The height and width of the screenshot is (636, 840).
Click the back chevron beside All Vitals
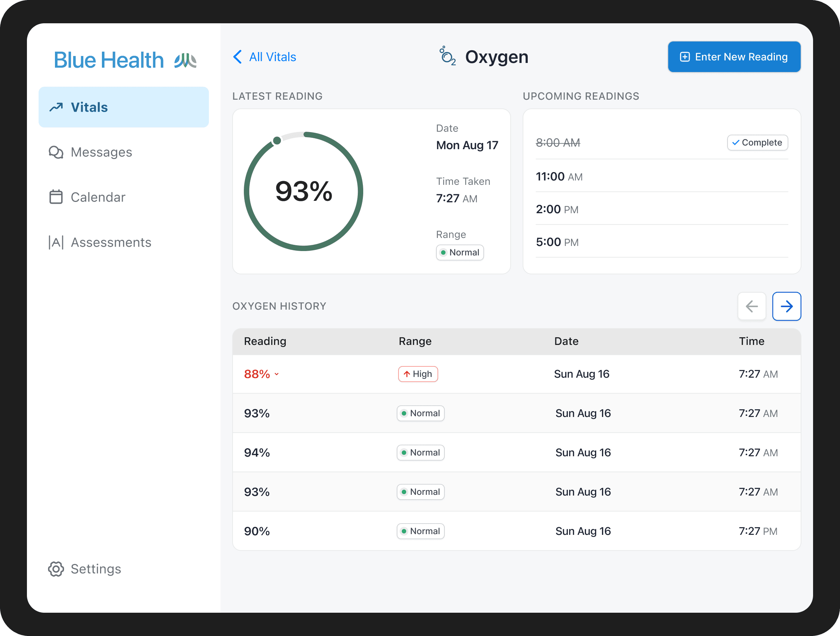(237, 56)
